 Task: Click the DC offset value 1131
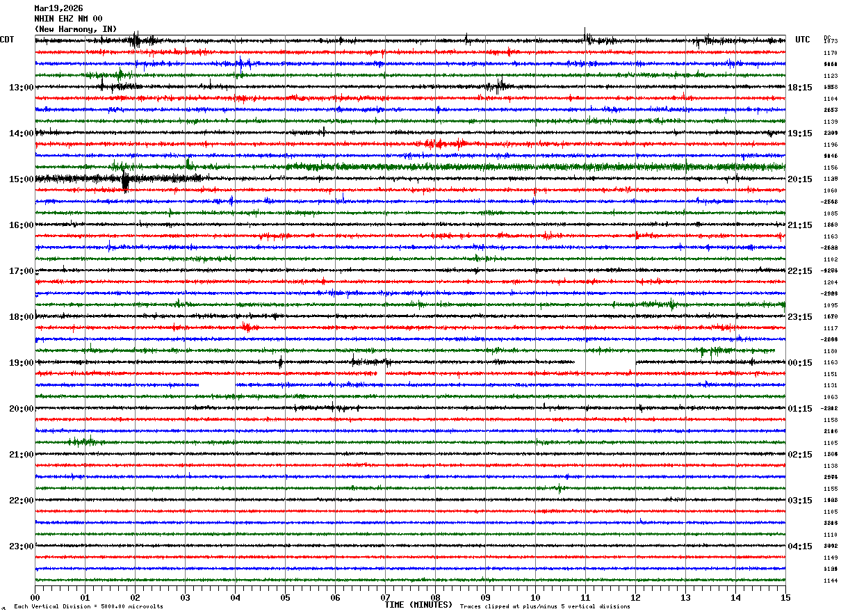point(831,385)
